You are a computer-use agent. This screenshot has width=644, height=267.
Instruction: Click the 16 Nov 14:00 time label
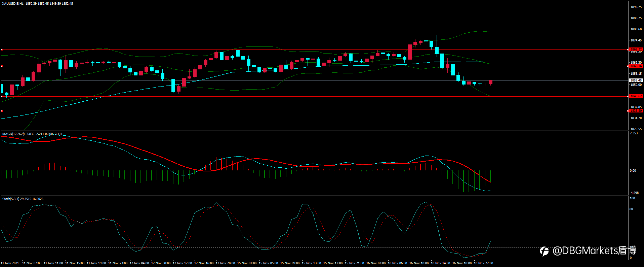pyautogui.click(x=441, y=263)
